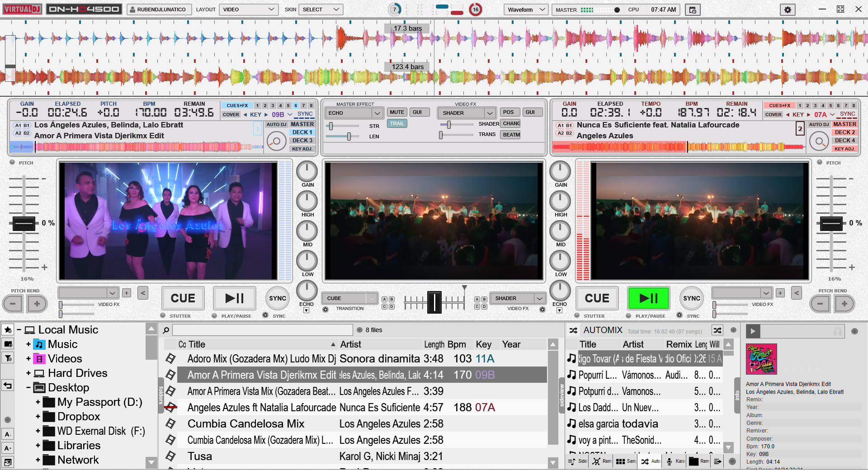Click the left deck collapse arrow button
868x470 pixels.
(x=143, y=293)
